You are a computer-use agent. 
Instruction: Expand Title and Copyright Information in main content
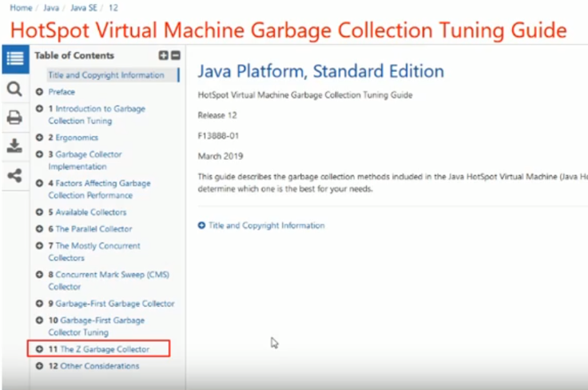pyautogui.click(x=202, y=225)
